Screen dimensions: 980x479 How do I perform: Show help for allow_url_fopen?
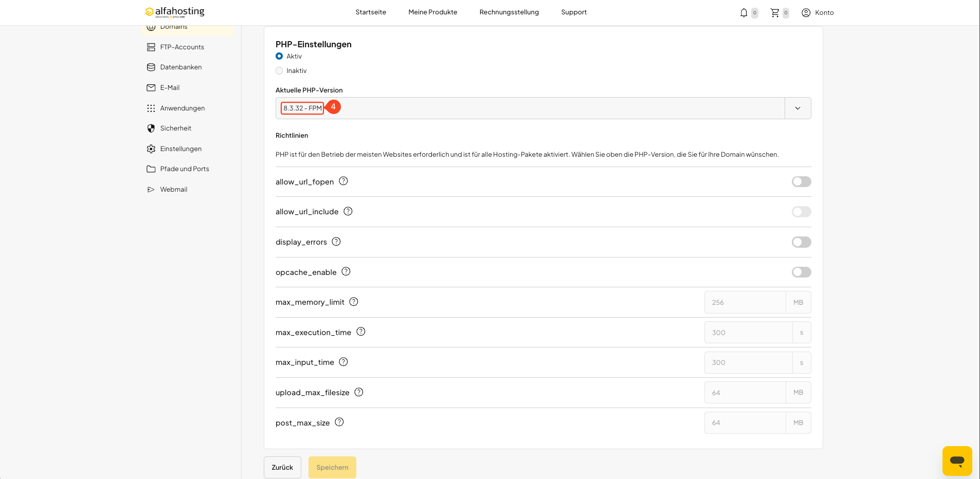[x=343, y=181]
